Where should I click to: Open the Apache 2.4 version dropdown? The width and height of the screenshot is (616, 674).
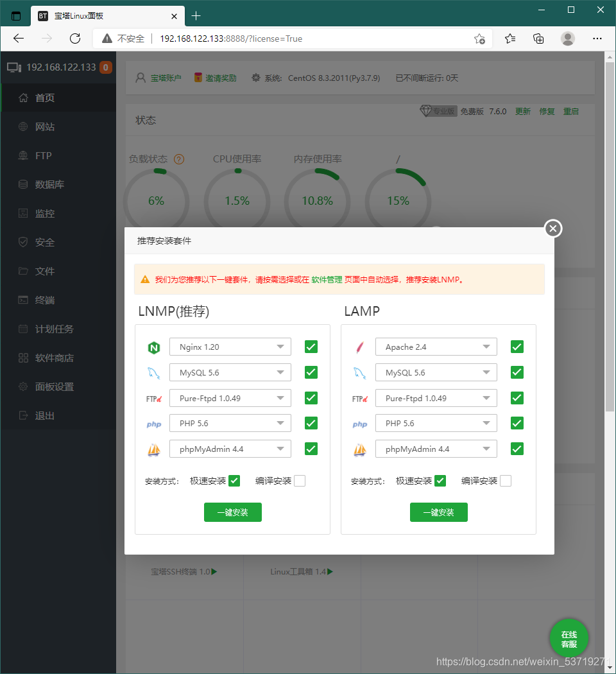pyautogui.click(x=436, y=347)
